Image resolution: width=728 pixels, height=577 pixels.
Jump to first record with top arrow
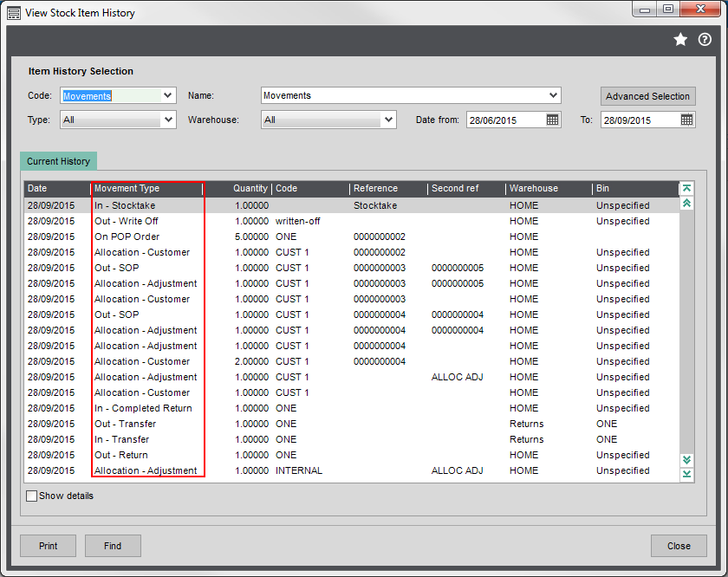686,189
